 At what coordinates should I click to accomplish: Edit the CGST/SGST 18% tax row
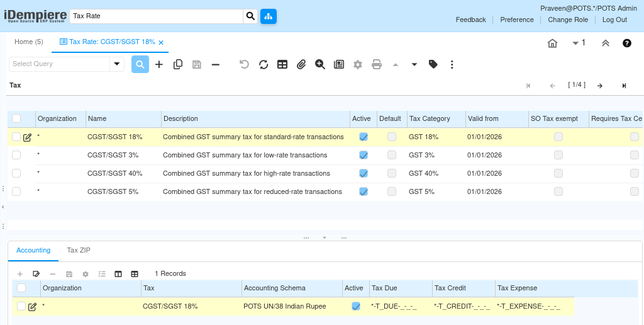click(x=27, y=137)
